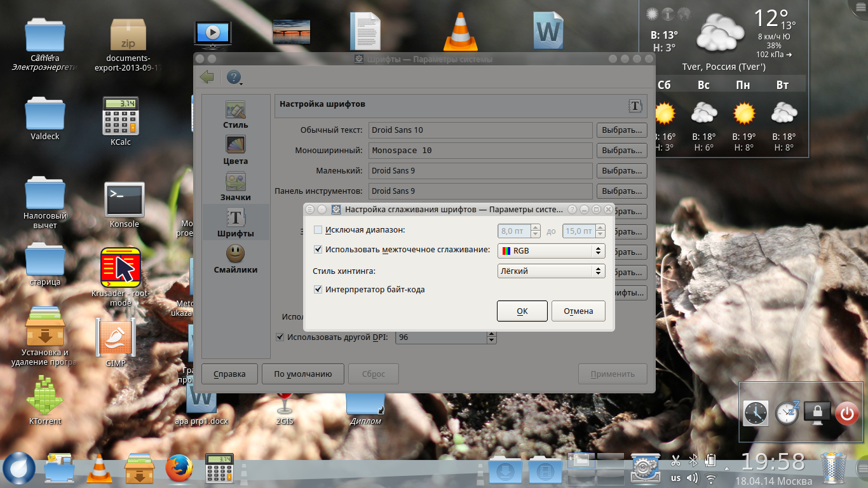This screenshot has height=488, width=868.
Task: Click the Monospace 10 font field
Action: [480, 151]
